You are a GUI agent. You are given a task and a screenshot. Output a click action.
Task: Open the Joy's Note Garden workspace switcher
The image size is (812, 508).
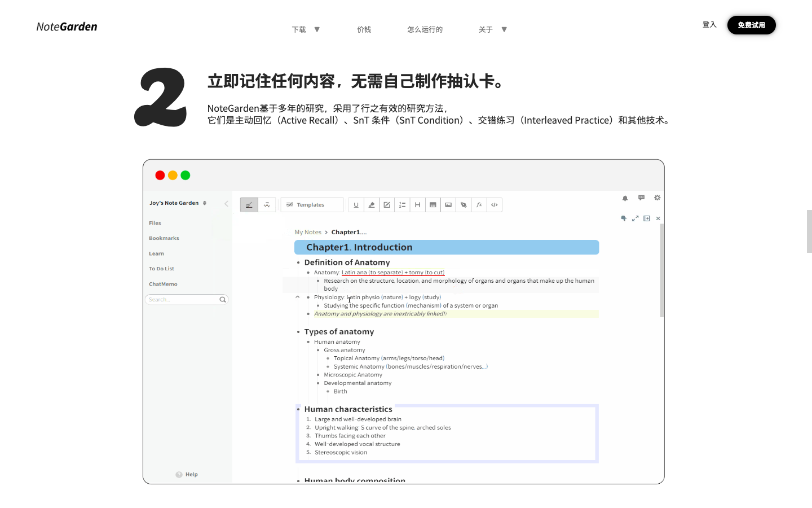tap(178, 203)
